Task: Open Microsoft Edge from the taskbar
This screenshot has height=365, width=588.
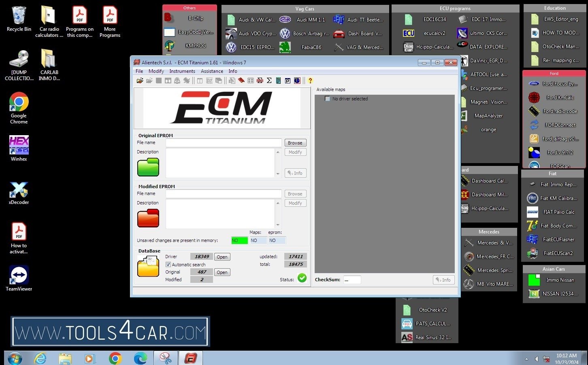Action: 140,358
